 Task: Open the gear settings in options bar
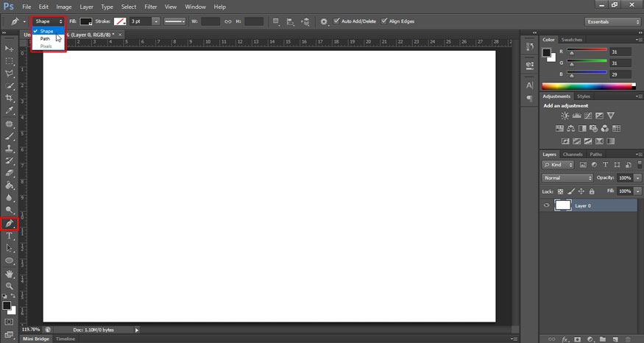(324, 21)
